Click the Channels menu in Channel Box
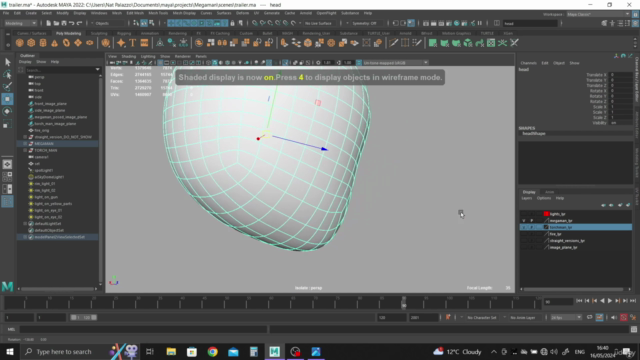The height and width of the screenshot is (360, 640). click(528, 63)
